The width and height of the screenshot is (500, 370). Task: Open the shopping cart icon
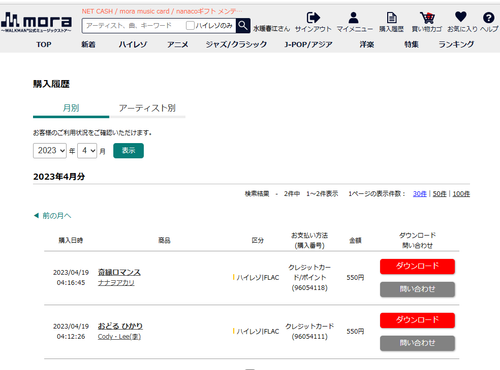tap(427, 18)
